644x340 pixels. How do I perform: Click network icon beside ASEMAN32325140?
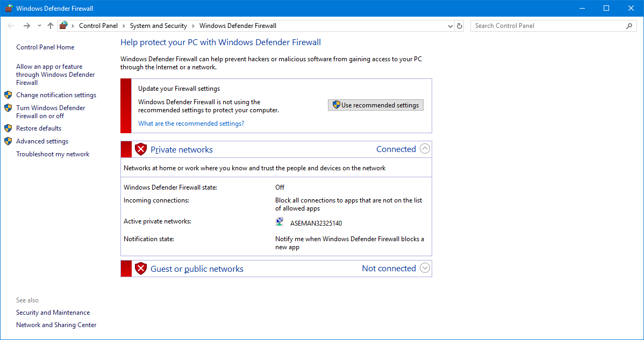(280, 222)
